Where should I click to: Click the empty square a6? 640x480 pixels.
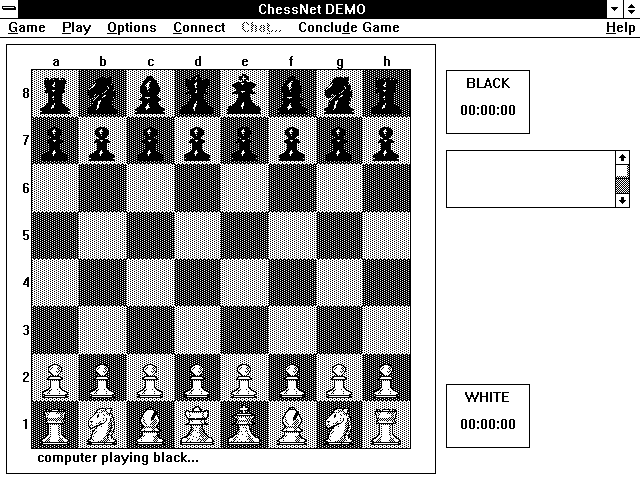pyautogui.click(x=55, y=188)
